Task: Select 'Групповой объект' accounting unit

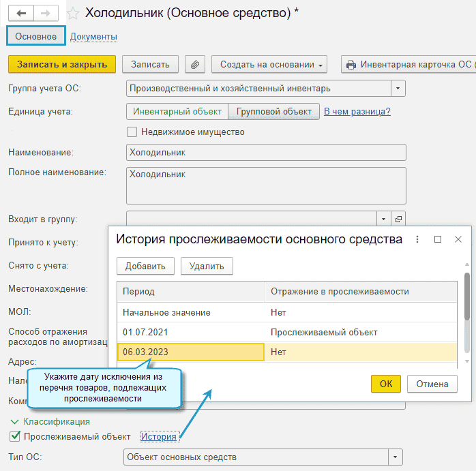Action: tap(274, 111)
